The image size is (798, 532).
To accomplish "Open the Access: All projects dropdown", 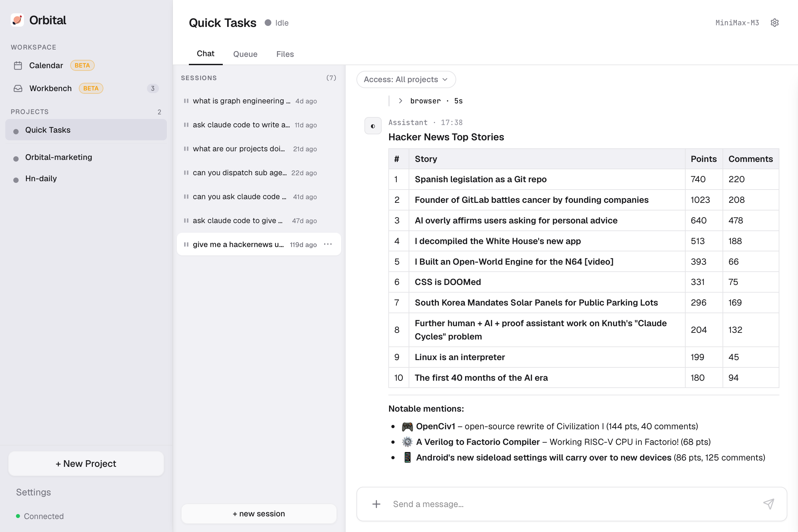I will pyautogui.click(x=406, y=79).
